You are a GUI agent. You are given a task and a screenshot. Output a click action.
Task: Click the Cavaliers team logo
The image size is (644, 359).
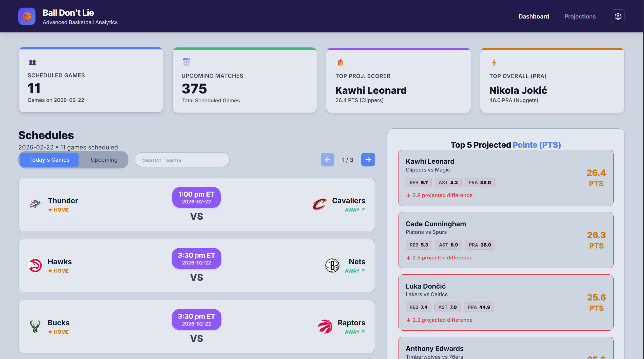point(319,204)
